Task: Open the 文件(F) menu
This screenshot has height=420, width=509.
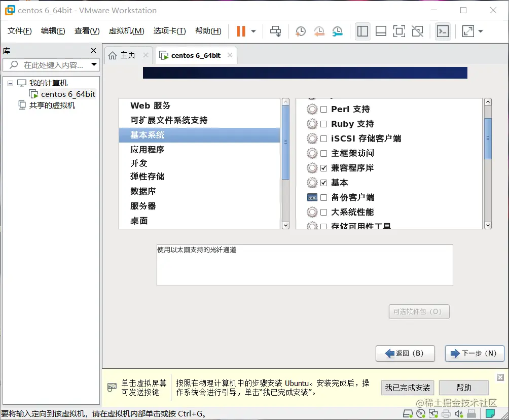Action: click(x=19, y=31)
